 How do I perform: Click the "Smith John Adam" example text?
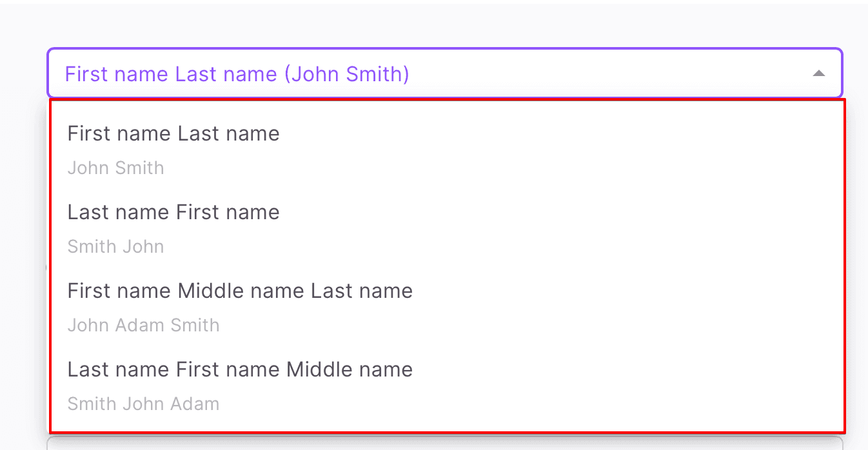coord(143,404)
